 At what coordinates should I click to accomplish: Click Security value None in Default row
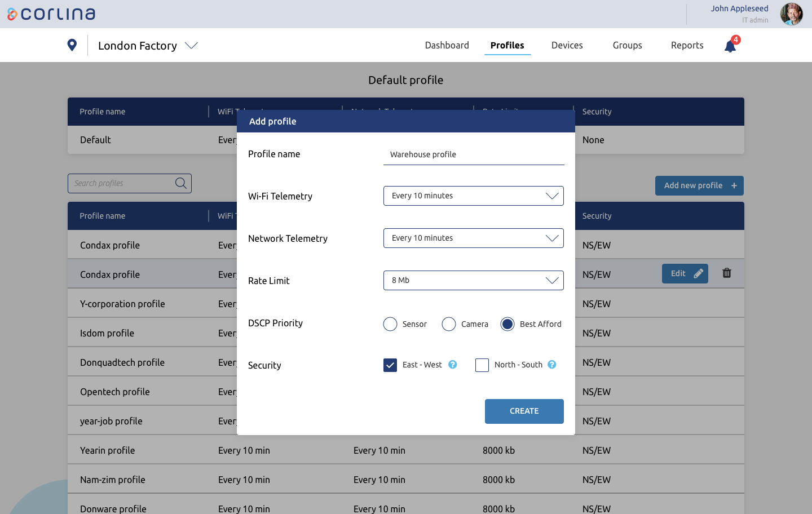click(x=593, y=140)
